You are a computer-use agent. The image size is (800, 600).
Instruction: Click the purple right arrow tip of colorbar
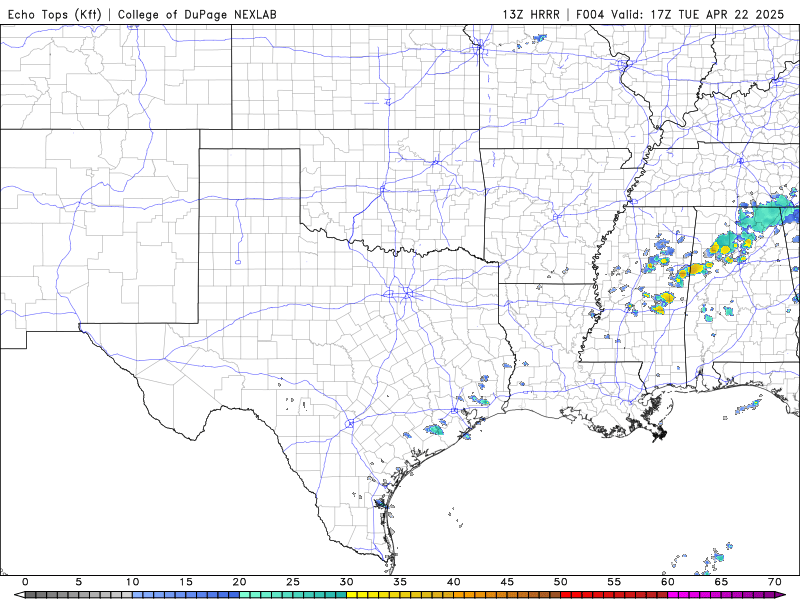[781, 595]
